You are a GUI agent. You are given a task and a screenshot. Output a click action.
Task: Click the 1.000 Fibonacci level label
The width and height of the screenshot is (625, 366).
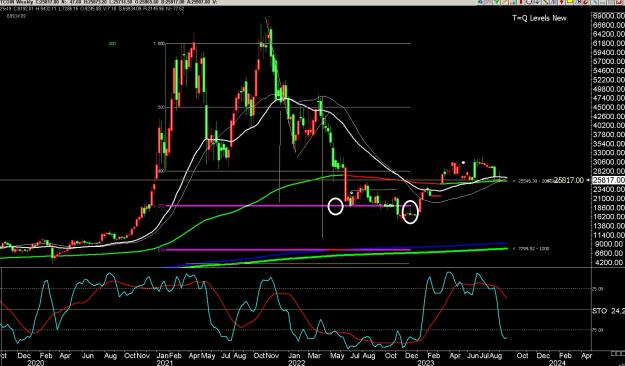(159, 44)
